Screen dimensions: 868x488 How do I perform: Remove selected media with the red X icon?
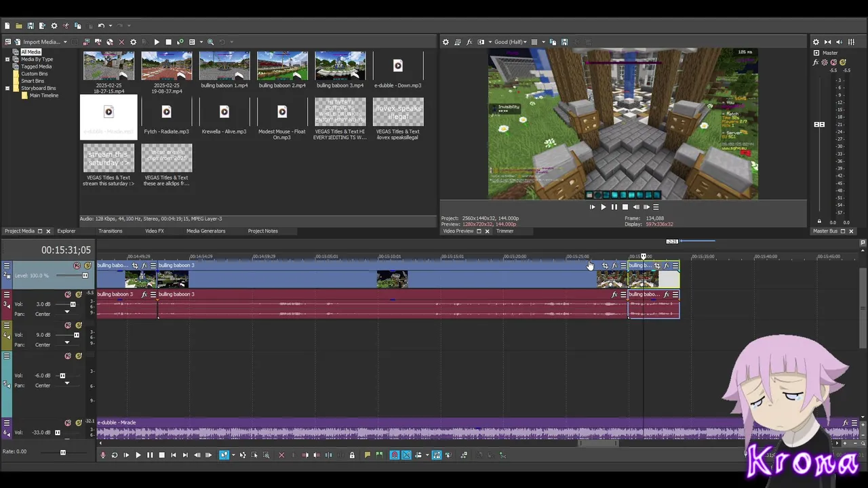pyautogui.click(x=121, y=42)
